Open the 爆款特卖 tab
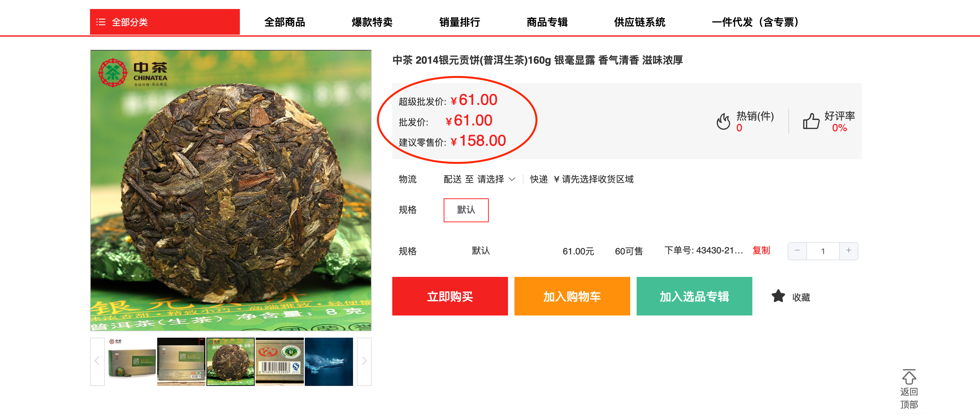Viewport: 980px width, 420px height. point(372,22)
